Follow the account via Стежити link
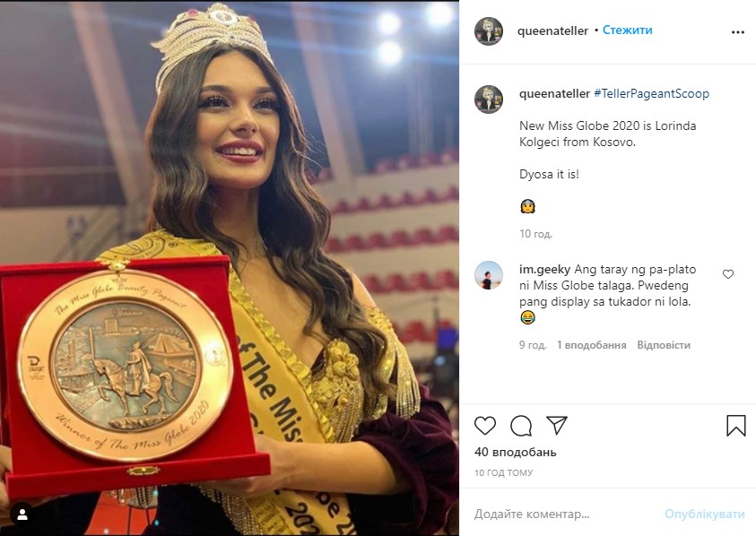This screenshot has height=536, width=756. tap(627, 30)
